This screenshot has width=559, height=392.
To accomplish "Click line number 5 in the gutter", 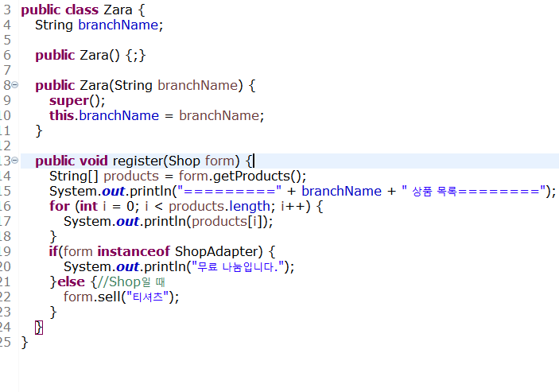I will pos(7,41).
